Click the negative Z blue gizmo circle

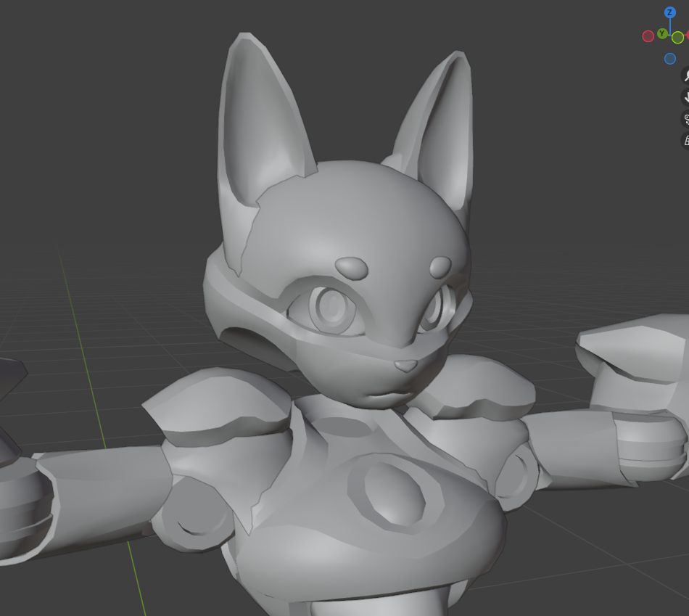coord(669,59)
